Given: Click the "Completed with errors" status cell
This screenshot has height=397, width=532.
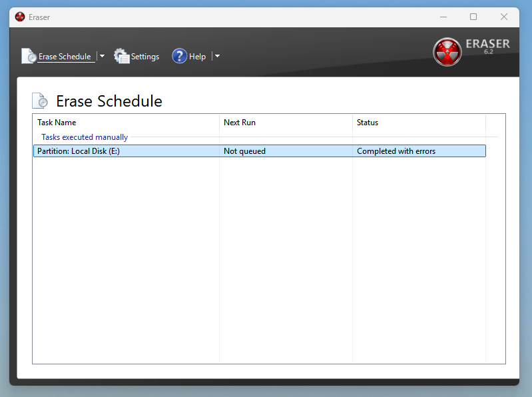Looking at the screenshot, I should [x=396, y=151].
